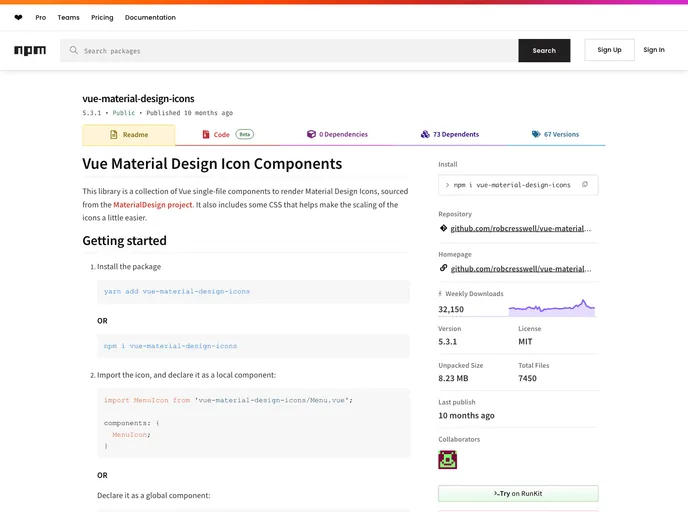Open the 0 Dependencies tab

[337, 134]
